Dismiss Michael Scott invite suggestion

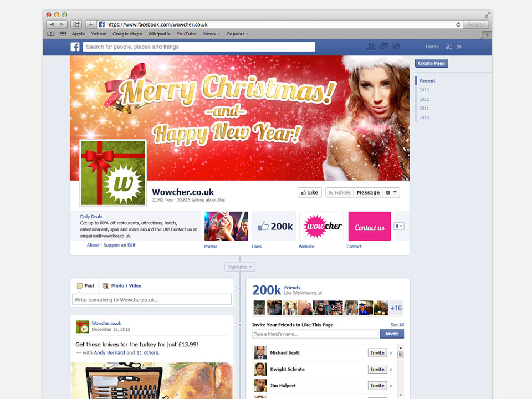391,353
